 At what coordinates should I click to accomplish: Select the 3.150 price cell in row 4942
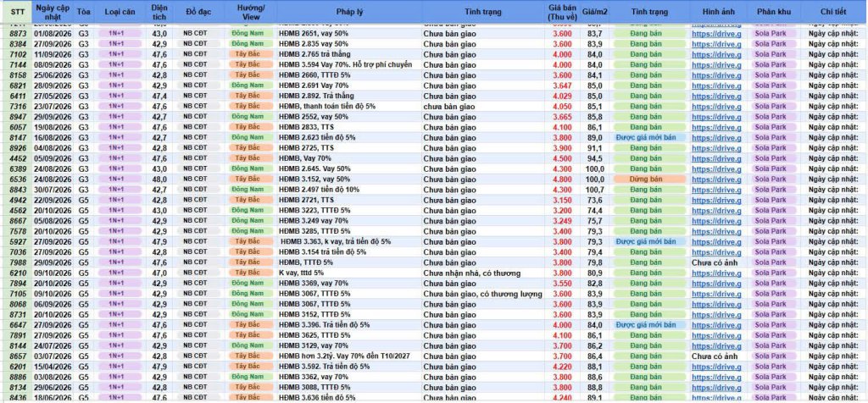click(x=562, y=200)
